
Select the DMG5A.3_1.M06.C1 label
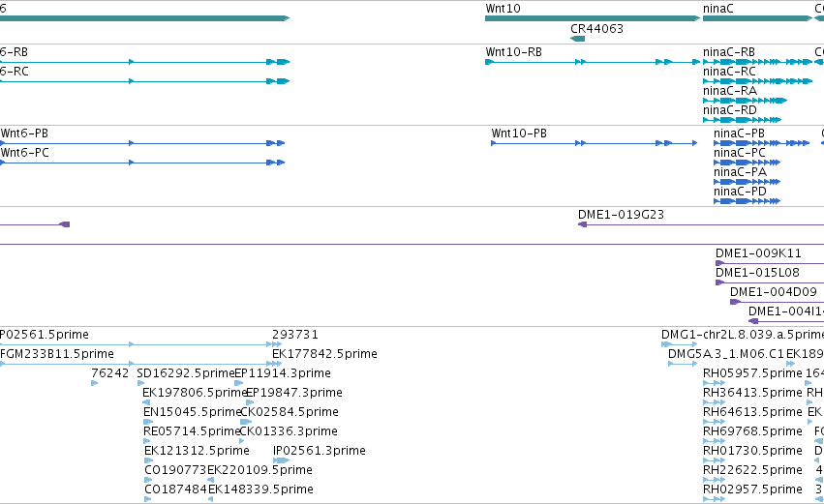tap(726, 354)
